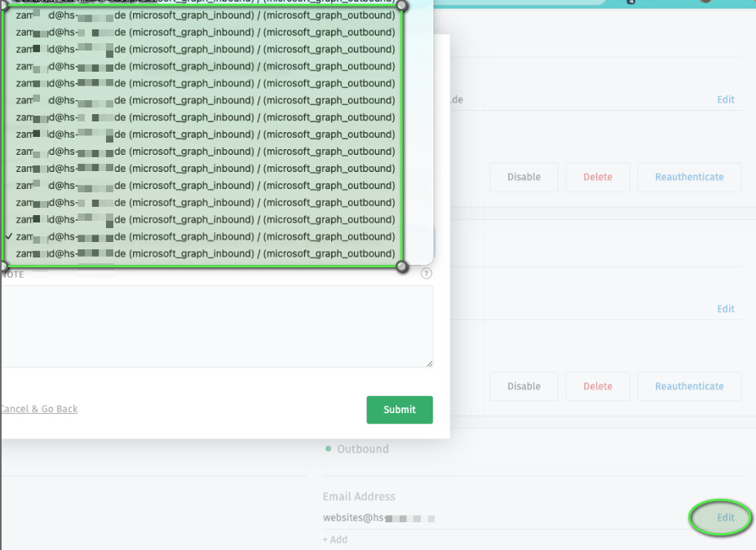Click the resize grip of the Note textarea
Screen dimensions: 756x550
click(x=429, y=363)
